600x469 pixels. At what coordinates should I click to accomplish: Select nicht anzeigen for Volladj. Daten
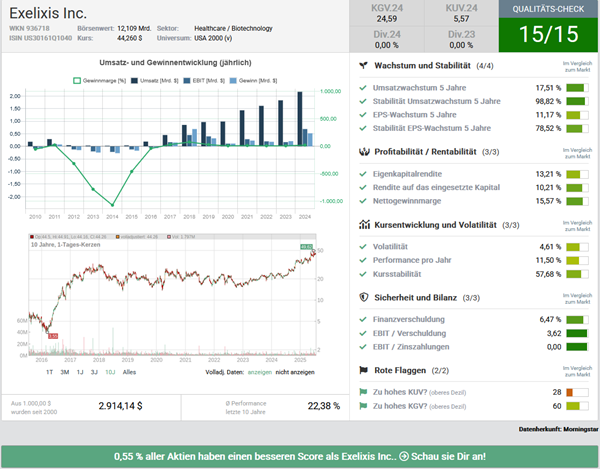pyautogui.click(x=295, y=372)
